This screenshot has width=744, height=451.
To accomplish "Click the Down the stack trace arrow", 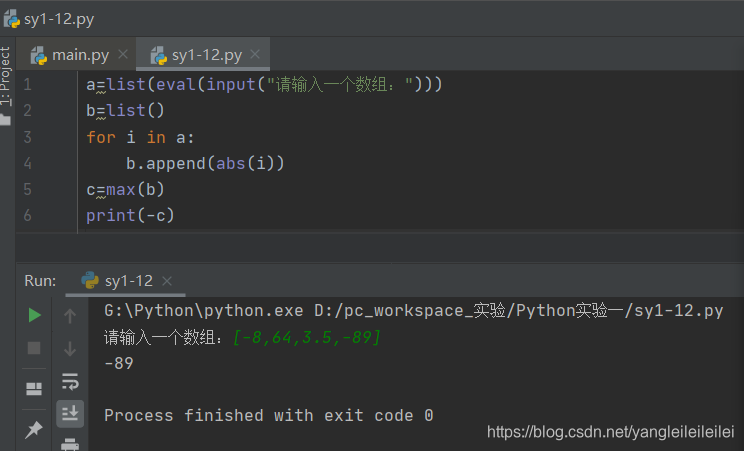I will point(70,349).
